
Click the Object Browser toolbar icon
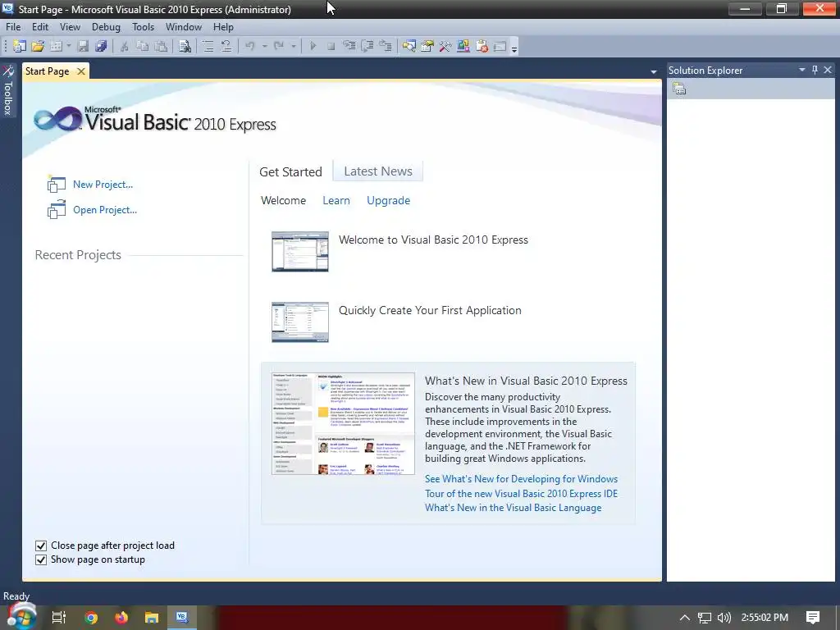[x=463, y=46]
